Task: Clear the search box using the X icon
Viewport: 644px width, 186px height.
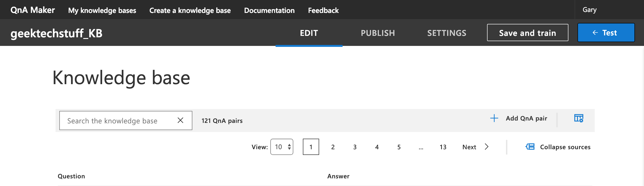Action: pyautogui.click(x=180, y=120)
